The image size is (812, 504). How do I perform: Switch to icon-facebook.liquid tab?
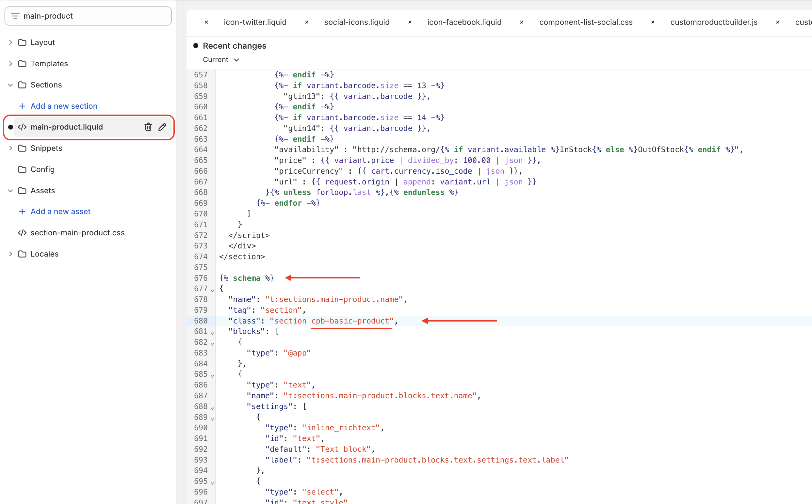(x=464, y=22)
